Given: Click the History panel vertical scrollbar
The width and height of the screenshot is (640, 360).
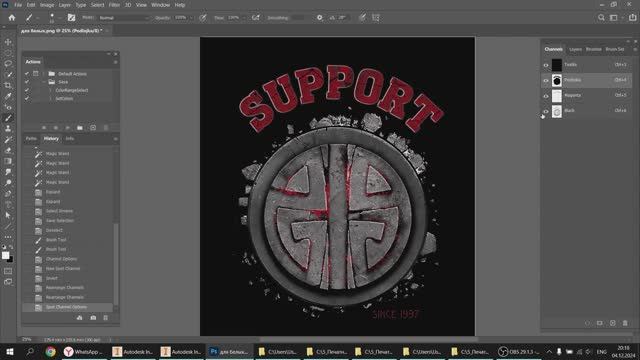Looking at the screenshot, I should tap(116, 264).
